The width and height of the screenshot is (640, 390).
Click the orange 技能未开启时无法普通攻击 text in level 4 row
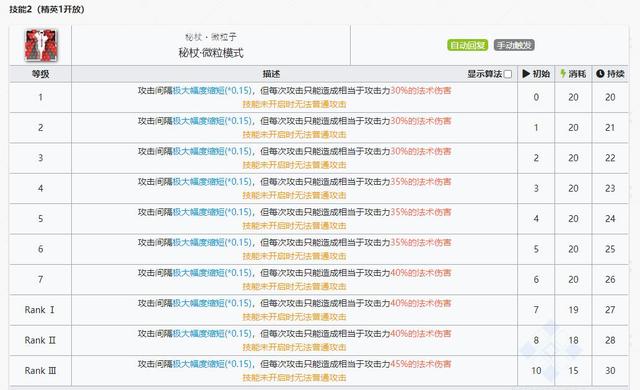coord(294,195)
